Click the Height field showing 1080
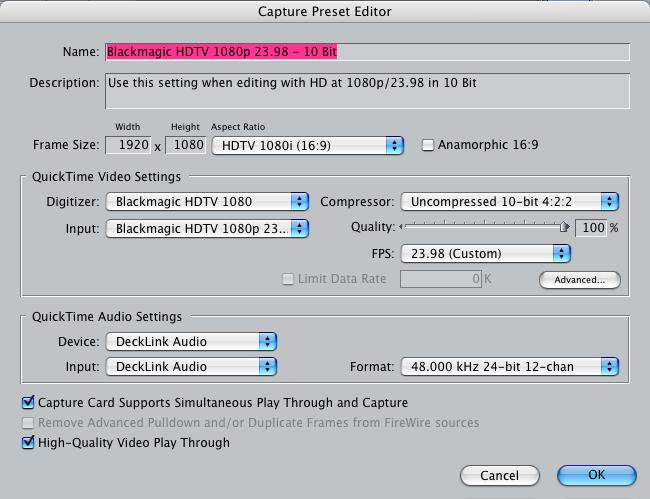 [185, 145]
